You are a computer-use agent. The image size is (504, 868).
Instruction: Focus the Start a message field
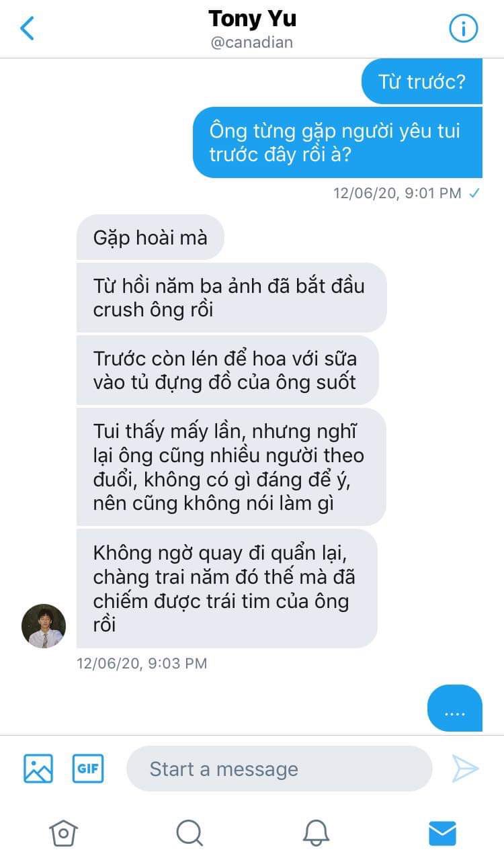[279, 769]
